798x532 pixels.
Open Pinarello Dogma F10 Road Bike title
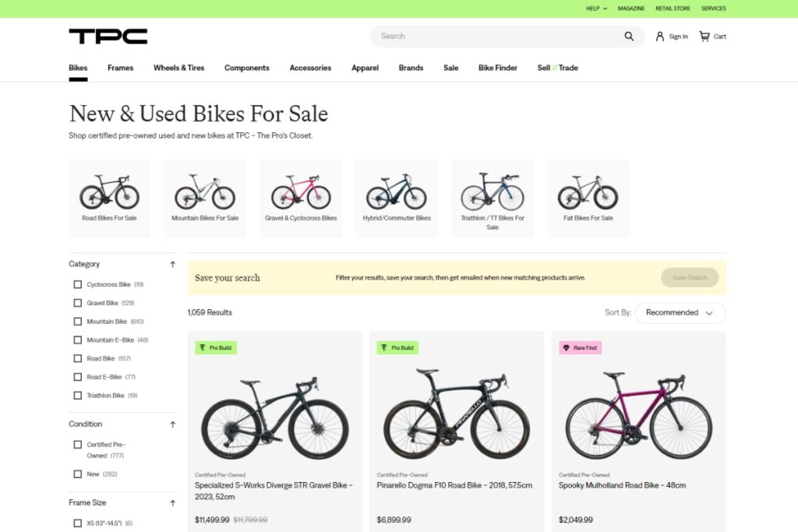[x=454, y=486]
